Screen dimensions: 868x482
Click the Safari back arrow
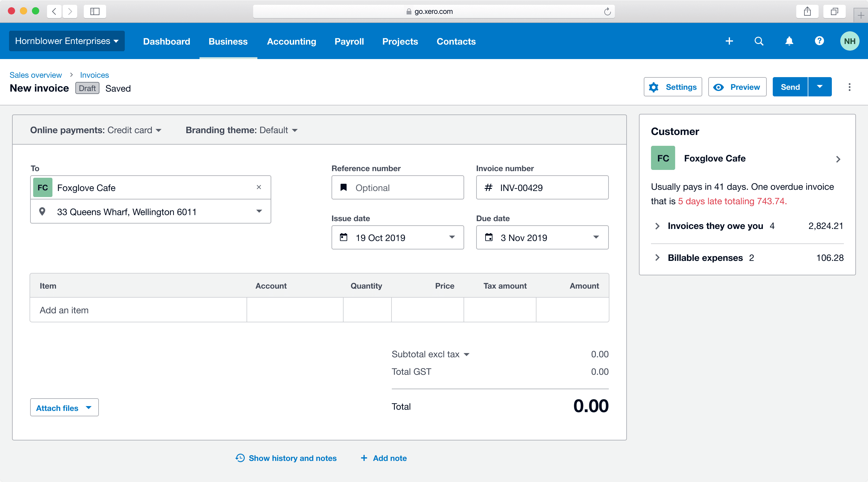[x=54, y=11]
